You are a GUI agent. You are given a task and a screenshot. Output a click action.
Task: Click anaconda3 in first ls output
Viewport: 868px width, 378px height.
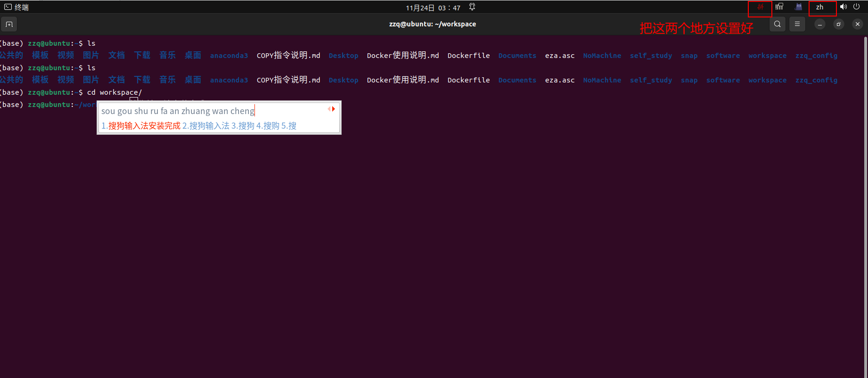[229, 56]
